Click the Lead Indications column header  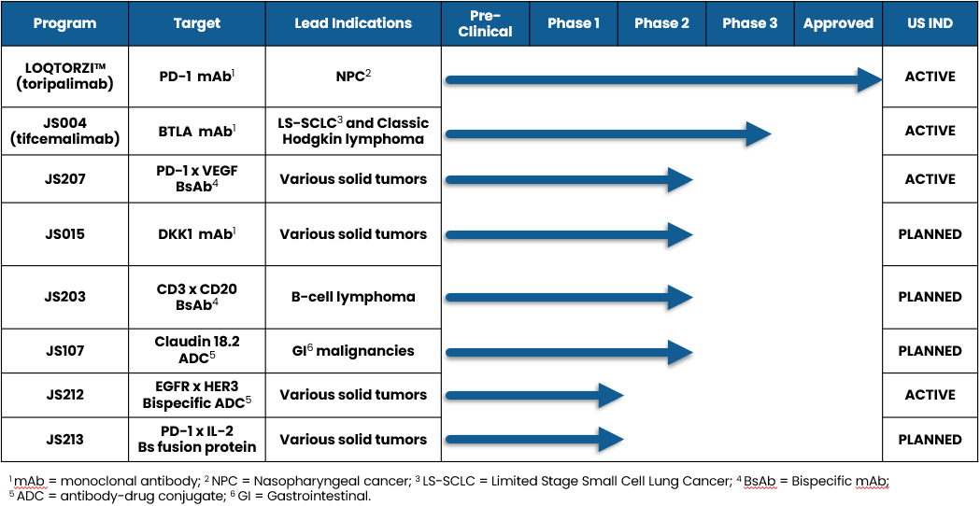(353, 23)
